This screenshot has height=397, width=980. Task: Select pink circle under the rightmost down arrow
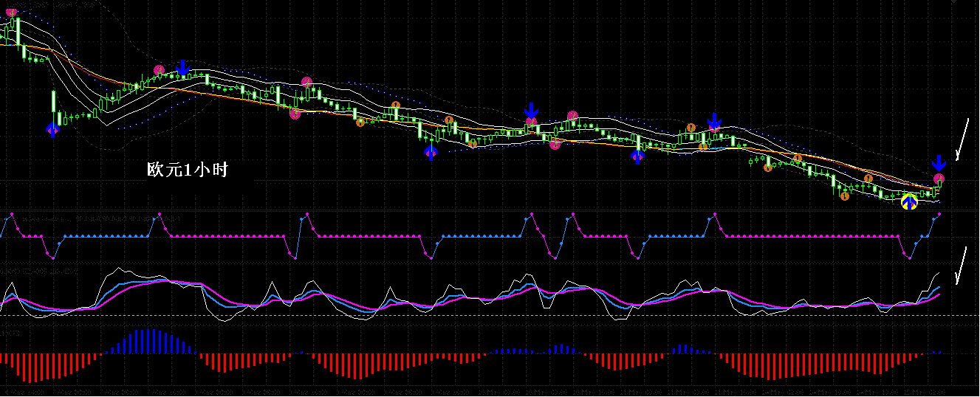(939, 179)
